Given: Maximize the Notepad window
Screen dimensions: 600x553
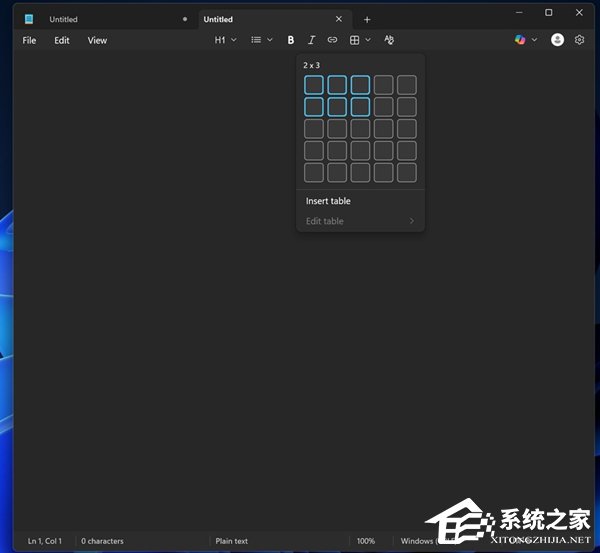Looking at the screenshot, I should pos(548,13).
